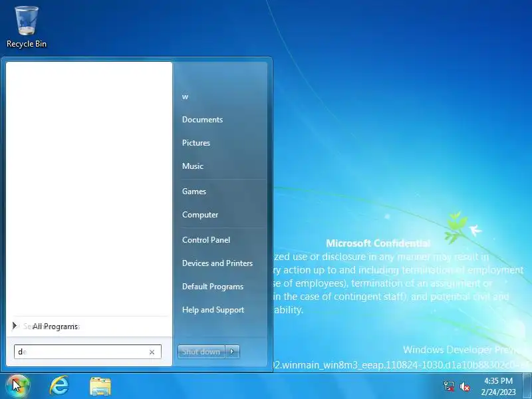Click the network status tray icon
This screenshot has width=532, height=399.
pyautogui.click(x=448, y=386)
